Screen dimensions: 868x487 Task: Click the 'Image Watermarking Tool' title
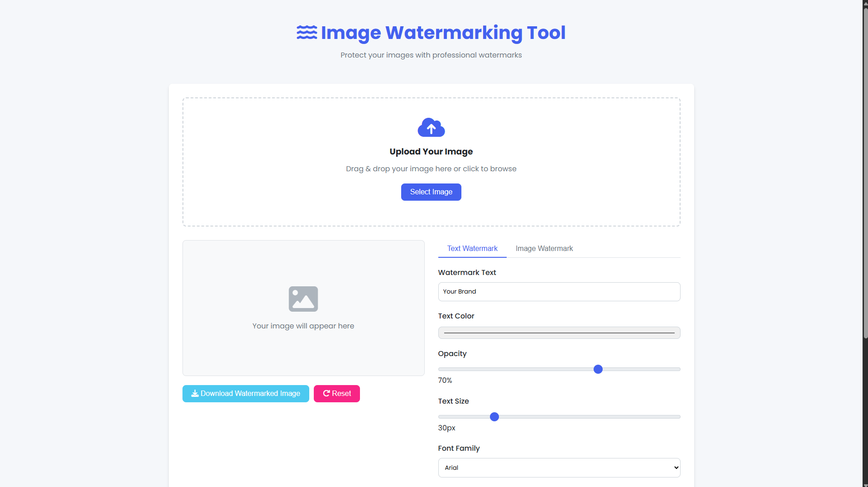(443, 33)
